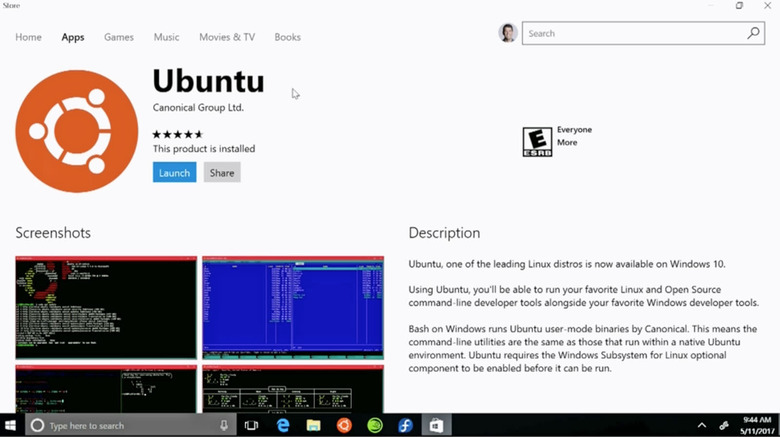
Task: Click the More rating details link
Action: tap(567, 142)
